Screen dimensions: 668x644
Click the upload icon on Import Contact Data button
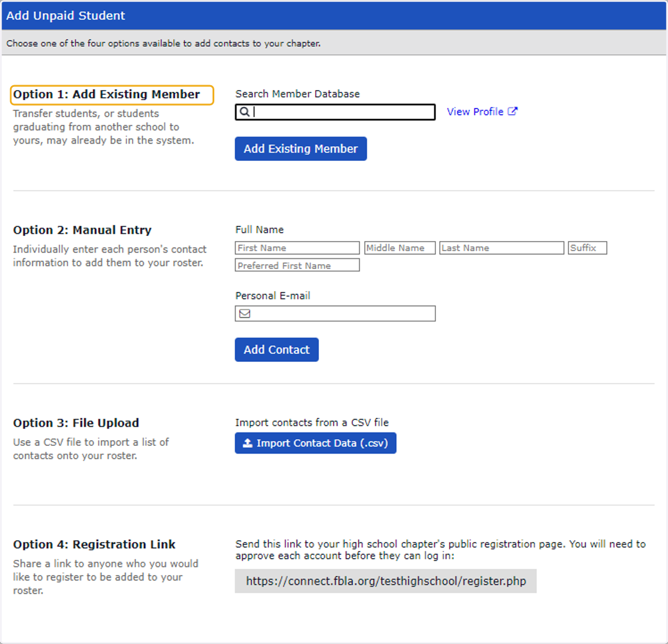[248, 443]
